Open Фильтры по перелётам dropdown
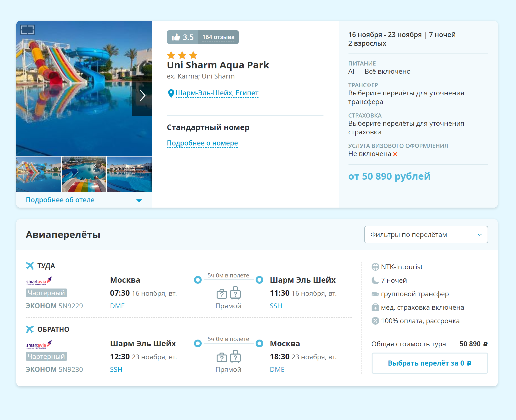 (426, 234)
